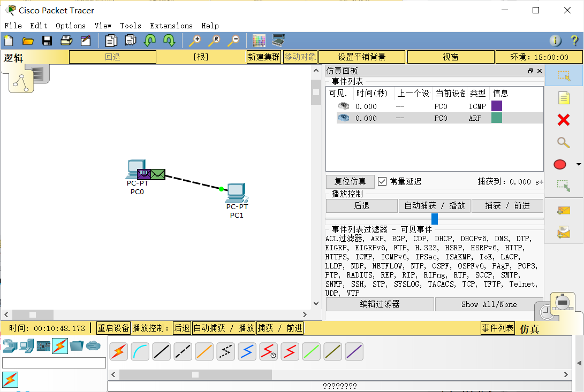The image size is (584, 392).
Task: Redo with the right green arrow
Action: 169,41
